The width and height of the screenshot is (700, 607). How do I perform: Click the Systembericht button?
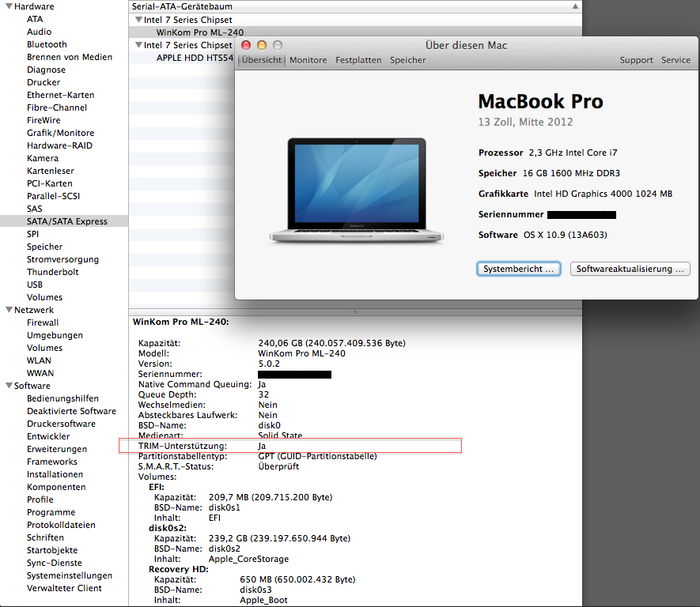[x=518, y=269]
